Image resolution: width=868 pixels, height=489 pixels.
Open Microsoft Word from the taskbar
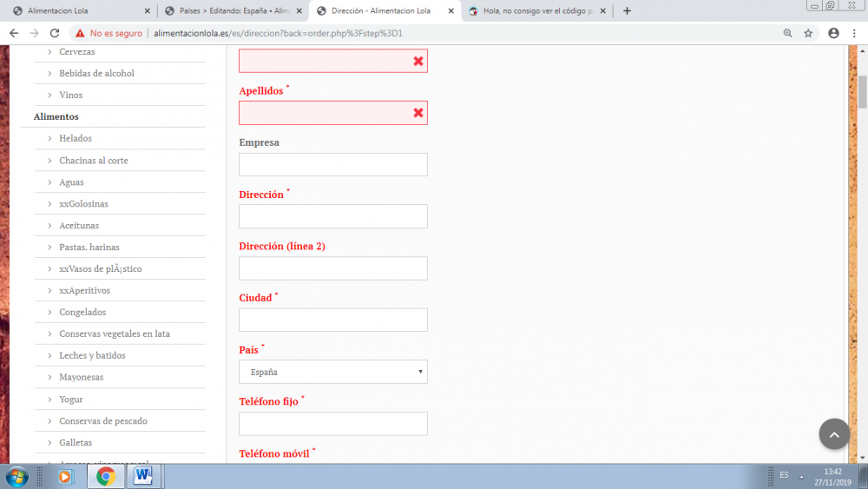pos(143,476)
